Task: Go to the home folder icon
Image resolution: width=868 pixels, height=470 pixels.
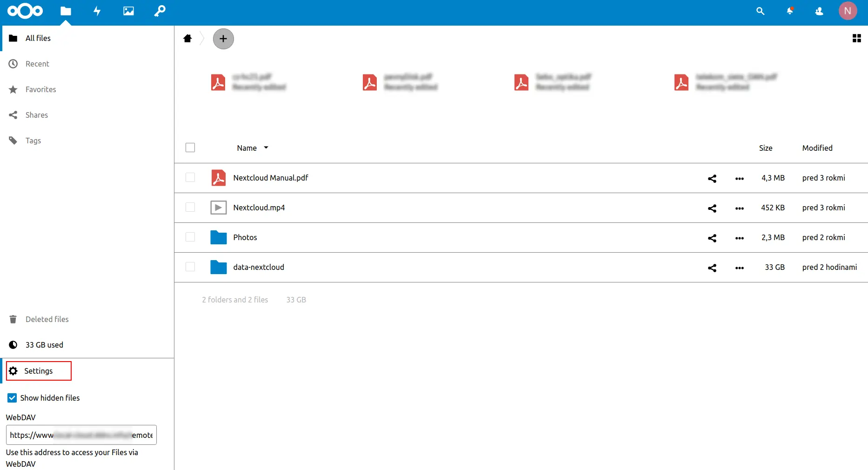Action: tap(187, 39)
